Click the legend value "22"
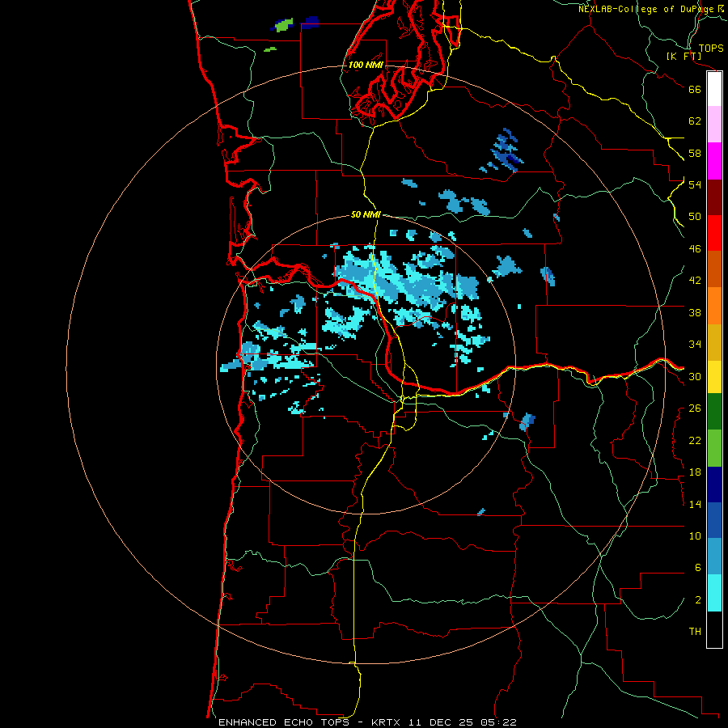 (695, 440)
